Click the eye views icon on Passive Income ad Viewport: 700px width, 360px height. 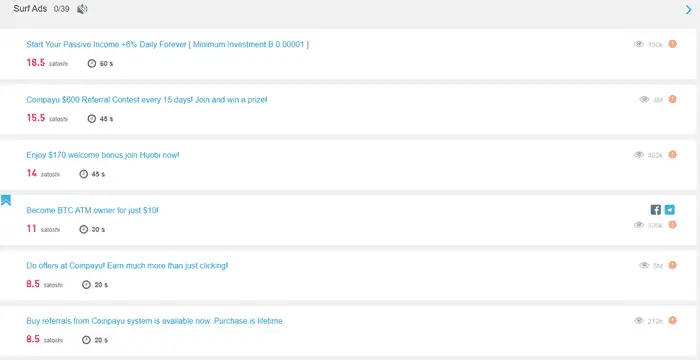639,44
